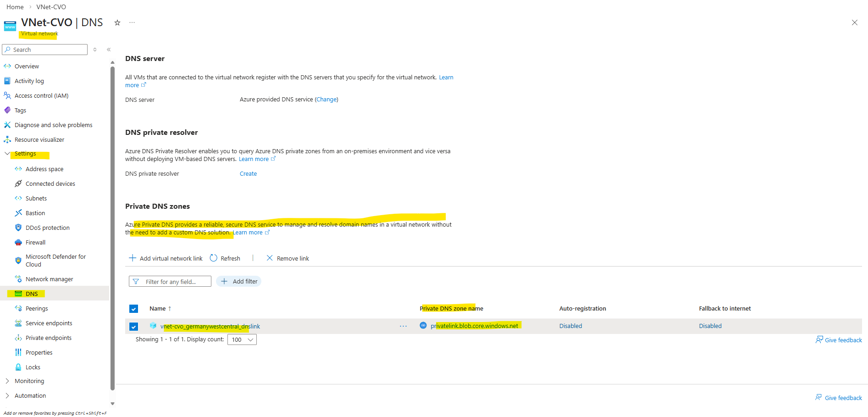Click the Filter for any field input
The image size is (868, 417).
170,281
